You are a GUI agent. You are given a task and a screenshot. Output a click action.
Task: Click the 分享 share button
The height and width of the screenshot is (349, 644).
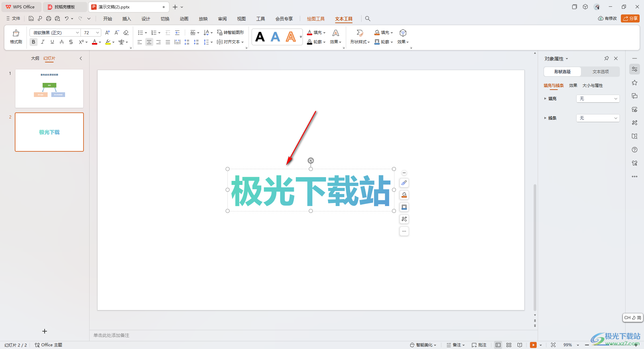[x=630, y=18]
